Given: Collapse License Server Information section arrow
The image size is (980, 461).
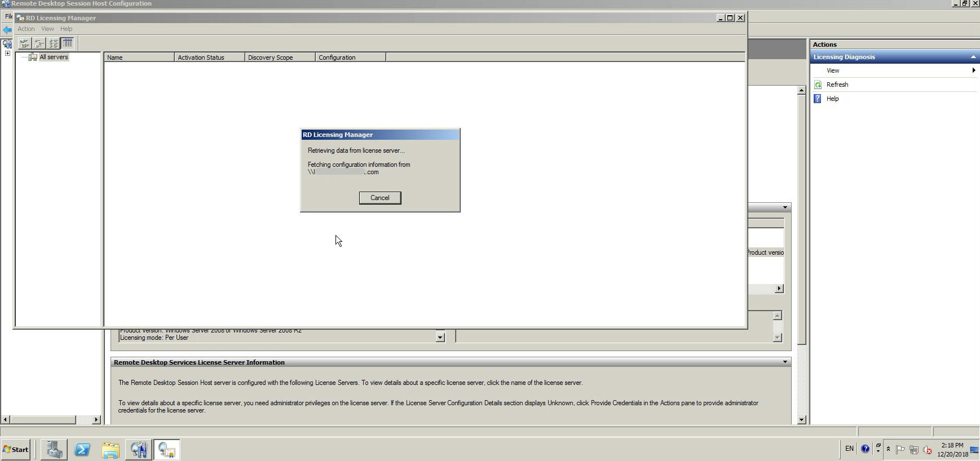Looking at the screenshot, I should (x=784, y=362).
